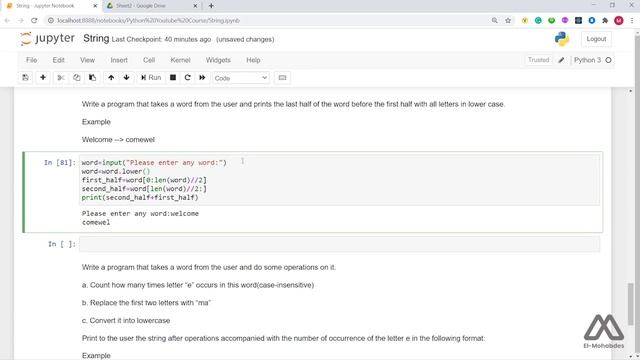Viewport: 640px width, 360px height.
Task: Run the selected cell
Action: pos(151,78)
